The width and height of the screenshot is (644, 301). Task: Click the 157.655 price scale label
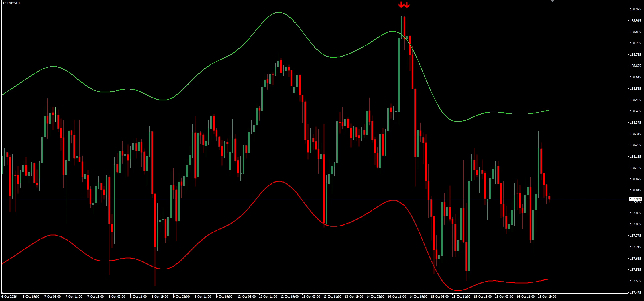pyautogui.click(x=635, y=259)
